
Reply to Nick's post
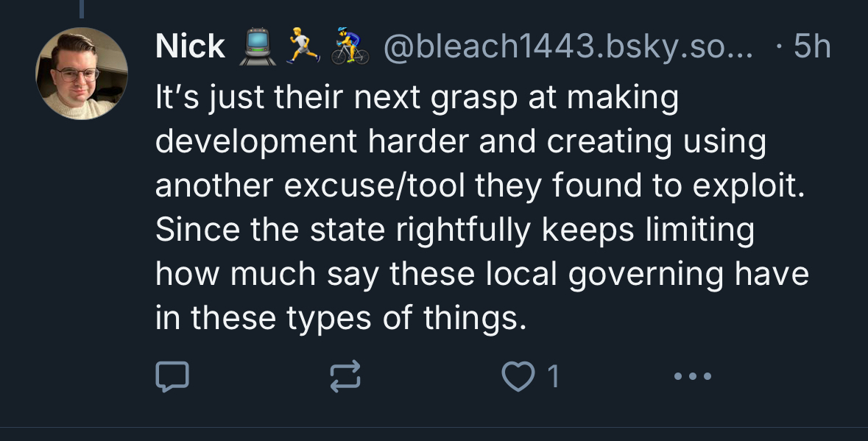[172, 377]
